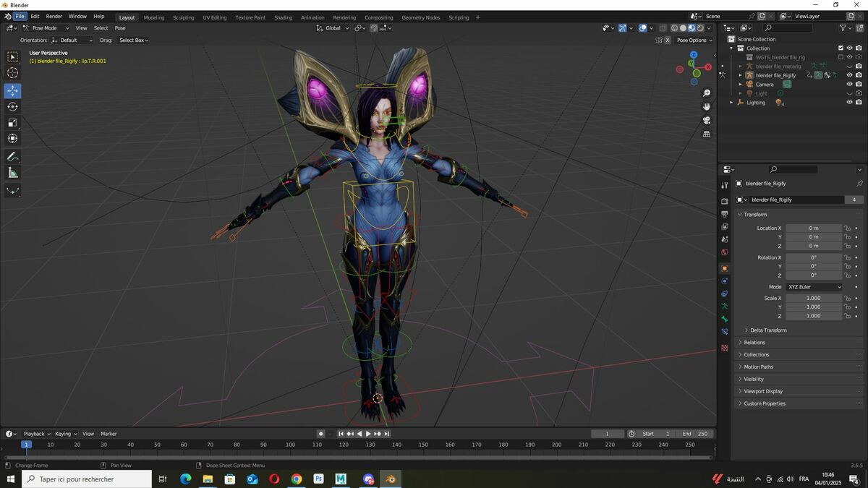Open the Pose Mode dropdown
The width and height of the screenshot is (868, 488).
tap(41, 28)
